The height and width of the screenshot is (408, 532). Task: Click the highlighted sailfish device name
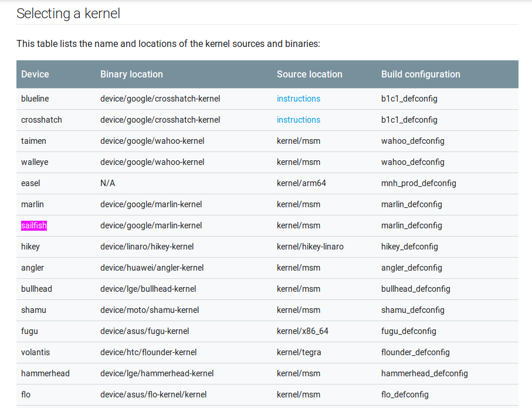[34, 225]
